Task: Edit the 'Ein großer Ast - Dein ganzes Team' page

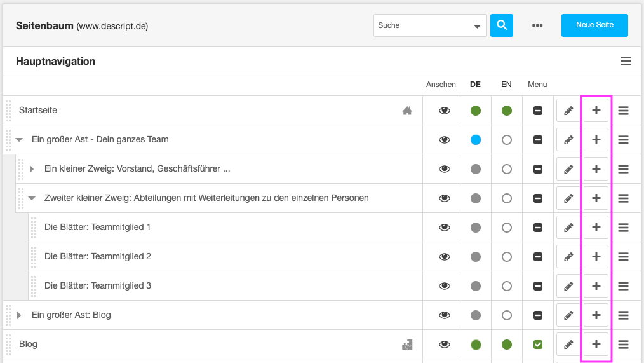Action: coord(568,140)
